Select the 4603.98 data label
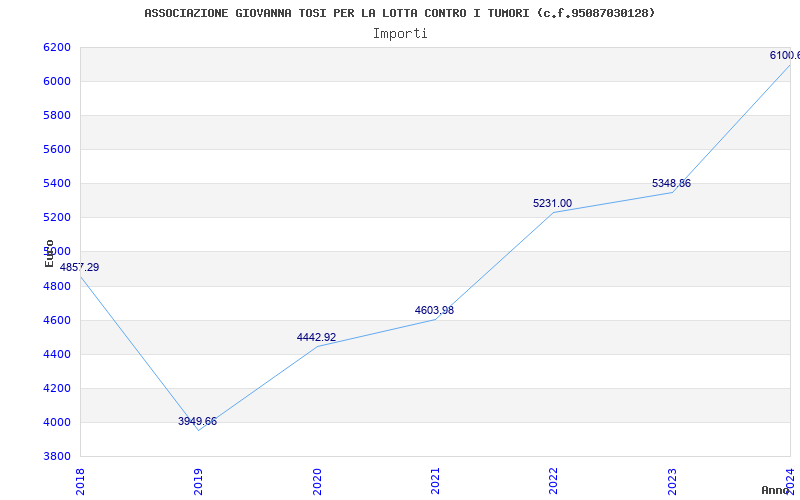 434,310
